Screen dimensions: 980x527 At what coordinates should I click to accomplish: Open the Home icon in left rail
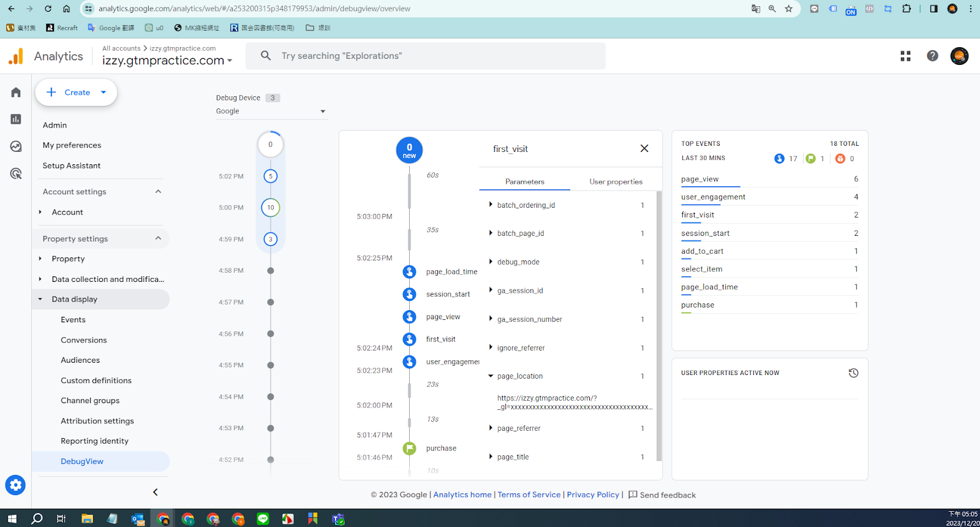16,93
